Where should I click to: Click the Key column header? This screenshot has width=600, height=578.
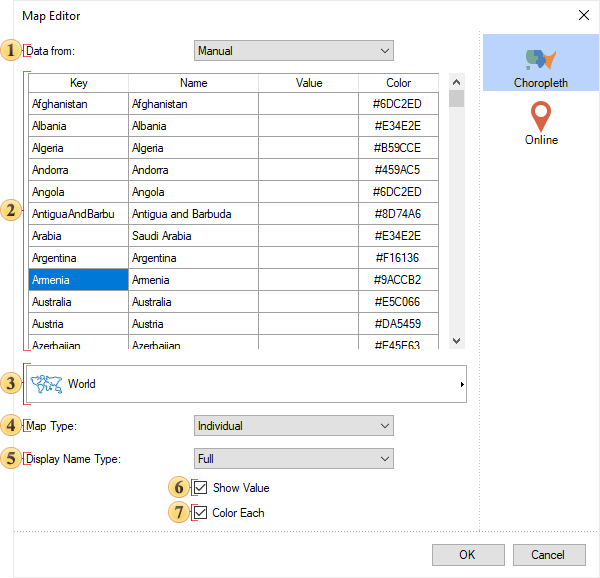pyautogui.click(x=78, y=83)
